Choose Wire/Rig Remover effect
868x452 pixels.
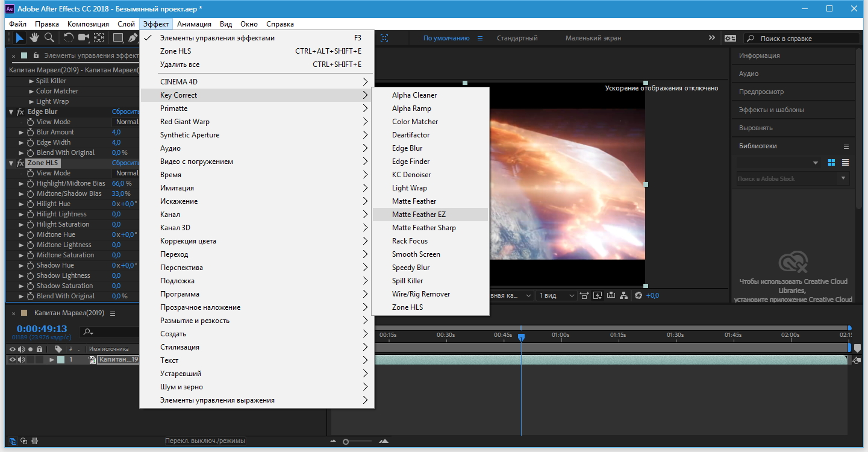430,294
